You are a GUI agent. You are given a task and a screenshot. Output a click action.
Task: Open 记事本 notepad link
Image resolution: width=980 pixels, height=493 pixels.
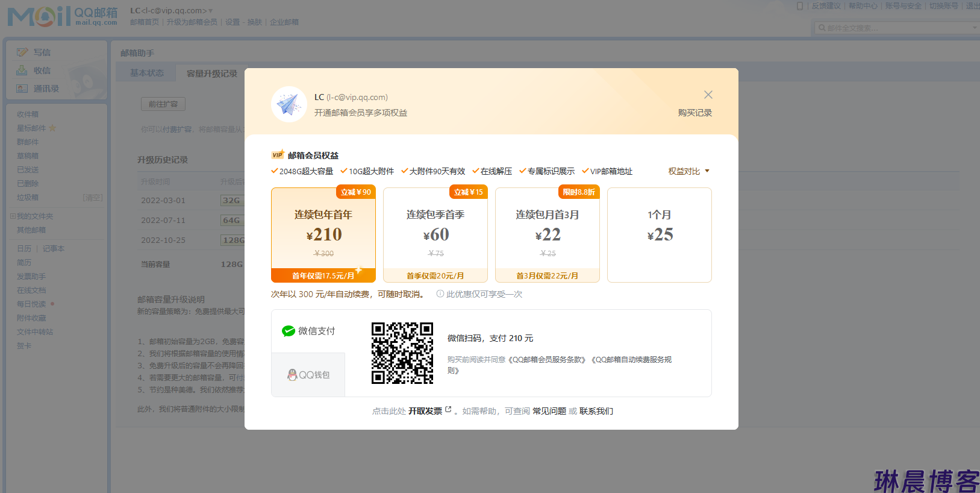click(x=54, y=249)
